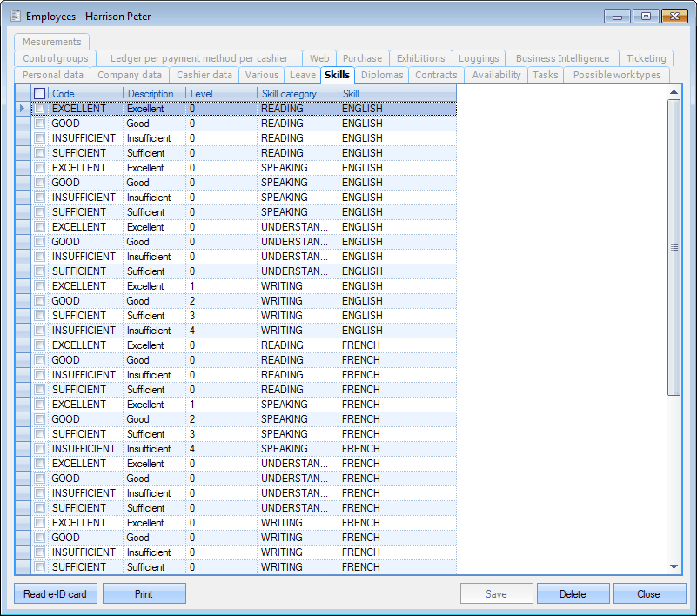Switch to the Mesurements tab
The width and height of the screenshot is (697, 616).
coord(50,41)
